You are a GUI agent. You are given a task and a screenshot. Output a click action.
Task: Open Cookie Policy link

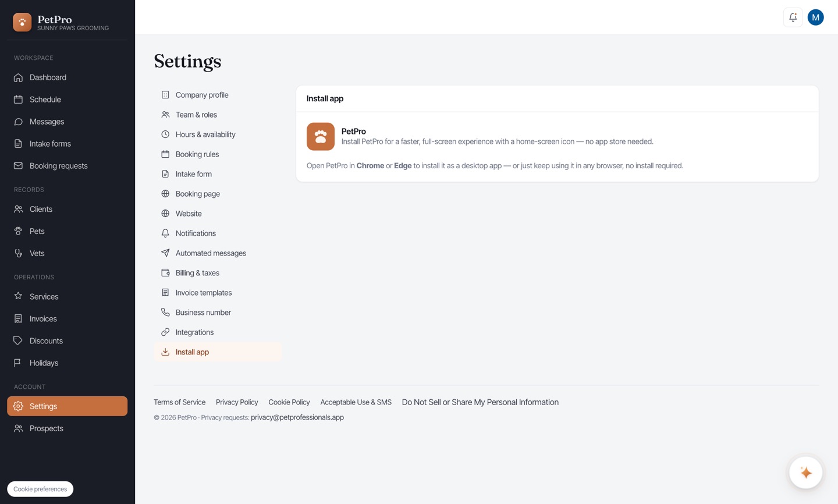point(289,402)
